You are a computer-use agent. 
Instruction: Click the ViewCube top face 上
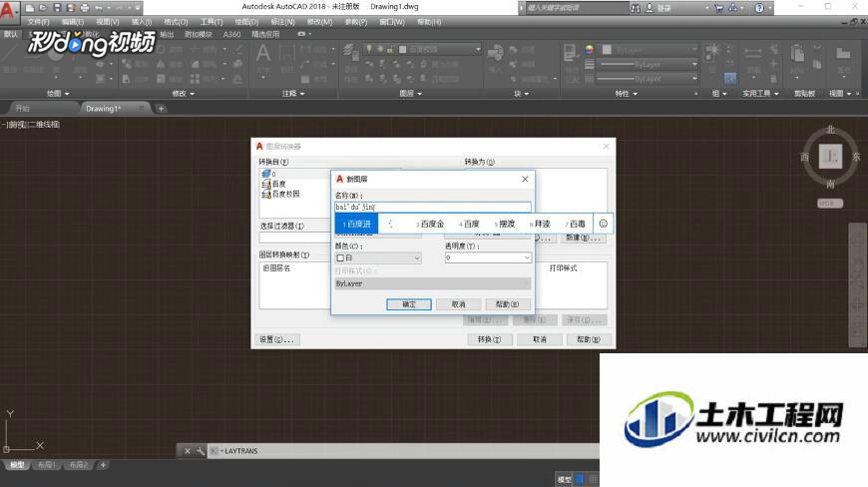(x=830, y=157)
